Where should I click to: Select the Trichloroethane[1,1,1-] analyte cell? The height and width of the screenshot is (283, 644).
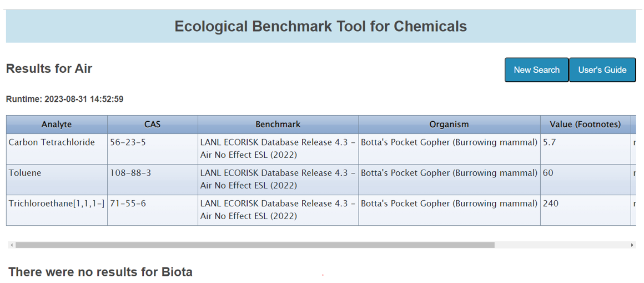click(x=57, y=203)
